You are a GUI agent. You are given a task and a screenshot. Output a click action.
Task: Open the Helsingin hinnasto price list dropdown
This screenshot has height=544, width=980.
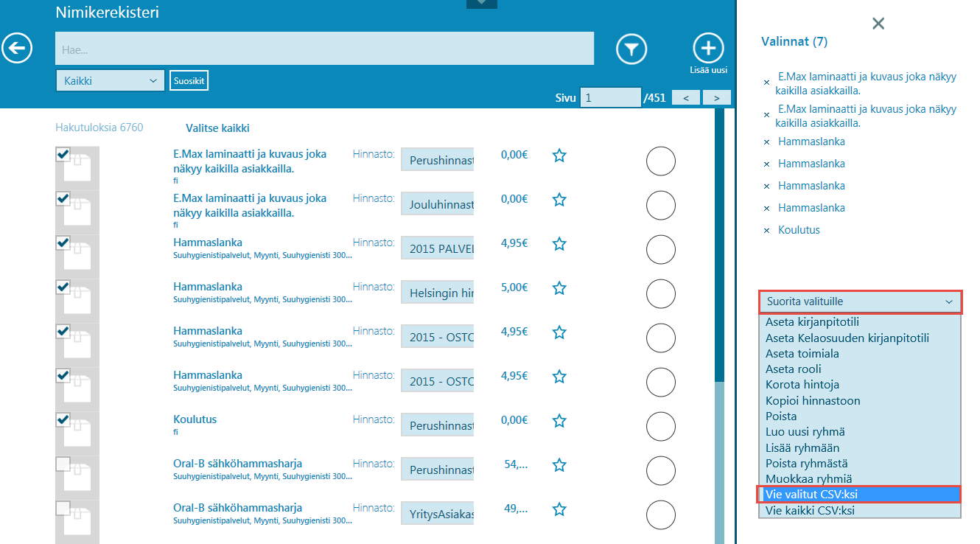(437, 294)
